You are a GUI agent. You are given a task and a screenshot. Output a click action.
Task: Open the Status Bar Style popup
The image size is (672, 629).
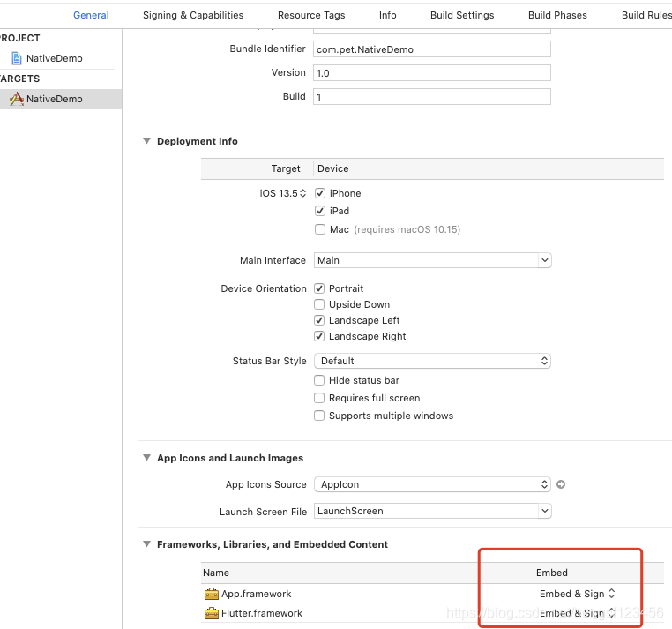click(x=432, y=361)
